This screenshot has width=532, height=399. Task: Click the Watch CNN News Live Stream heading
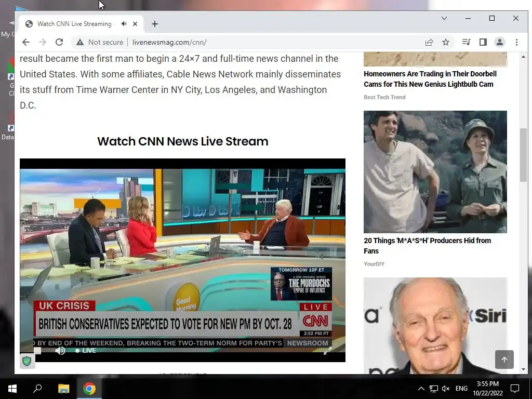point(182,141)
